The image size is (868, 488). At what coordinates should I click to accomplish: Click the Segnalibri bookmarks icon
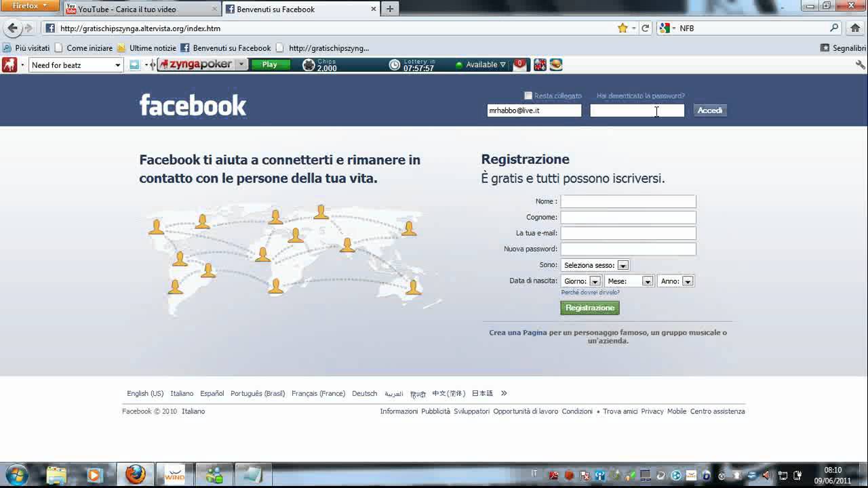point(825,48)
